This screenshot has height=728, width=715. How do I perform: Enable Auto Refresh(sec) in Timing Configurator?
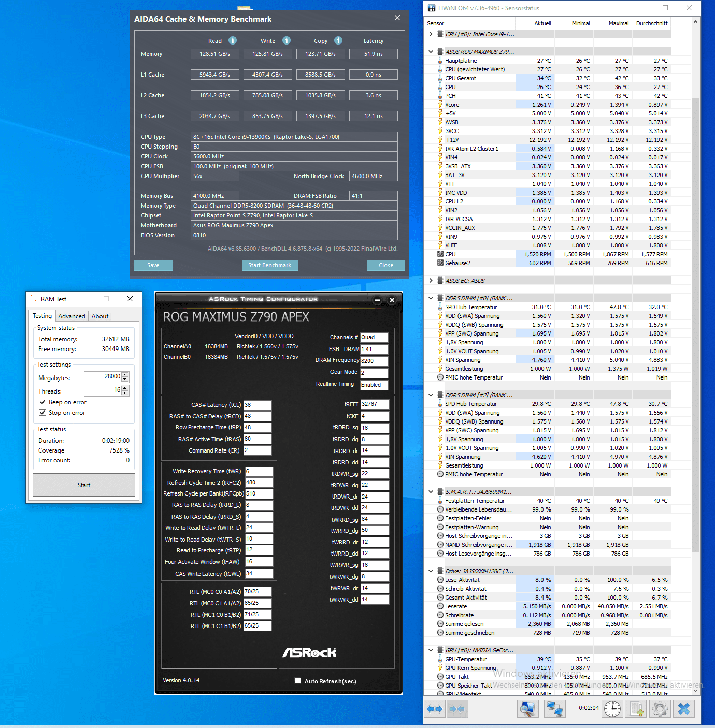298,681
